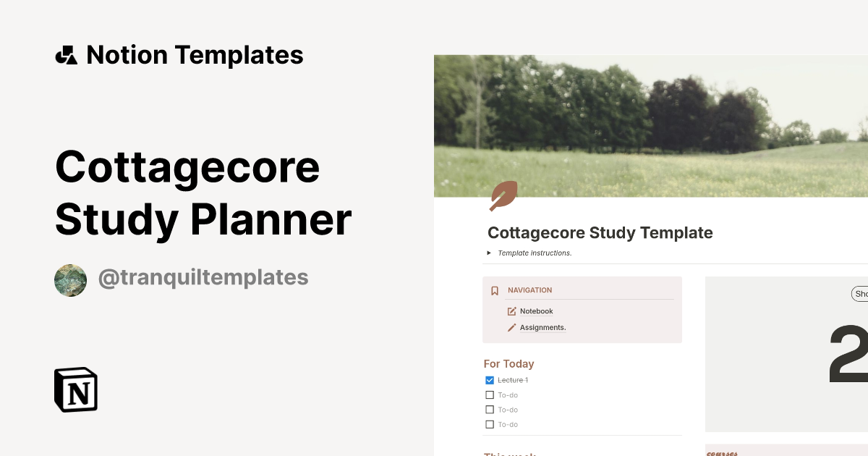This screenshot has width=868, height=456.
Task: Check the last To-do item
Action: tap(490, 424)
